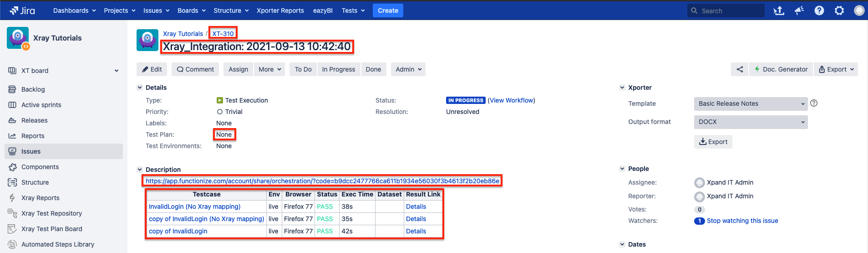Click the Xporter panel Export button
The height and width of the screenshot is (253, 868).
(x=713, y=142)
